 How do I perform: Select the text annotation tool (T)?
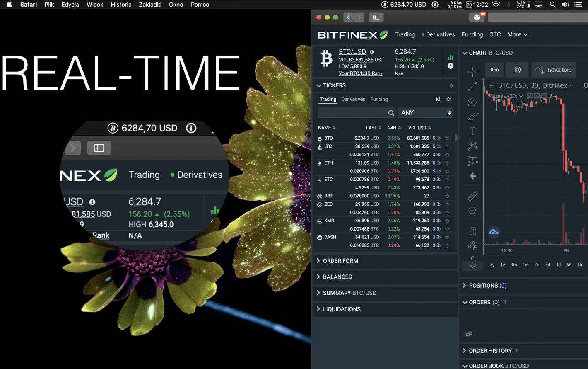pos(472,131)
